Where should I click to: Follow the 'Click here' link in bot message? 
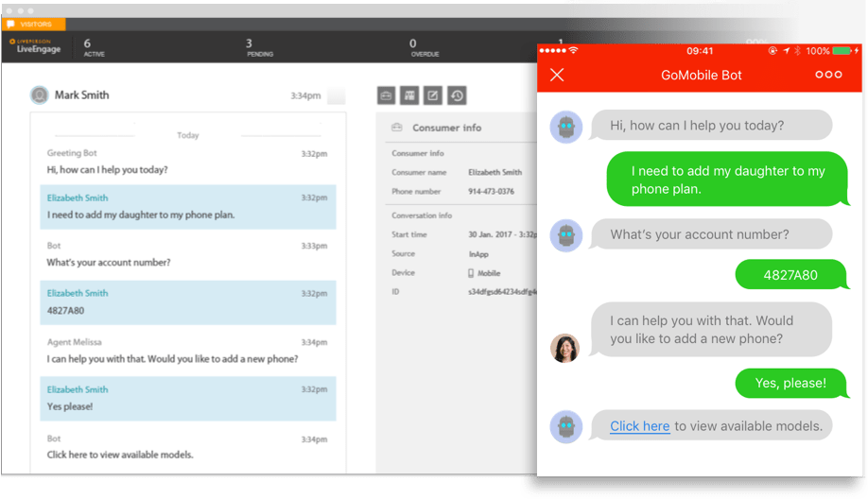[639, 426]
